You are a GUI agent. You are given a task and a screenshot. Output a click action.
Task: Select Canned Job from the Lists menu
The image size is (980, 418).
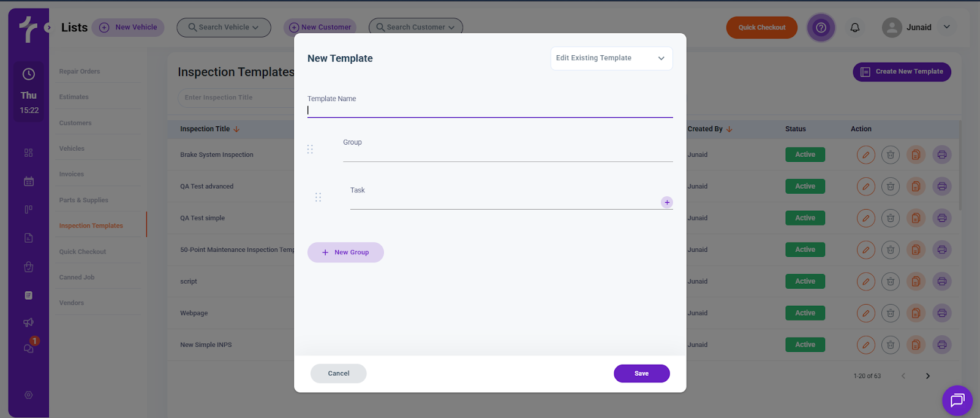pos(77,278)
